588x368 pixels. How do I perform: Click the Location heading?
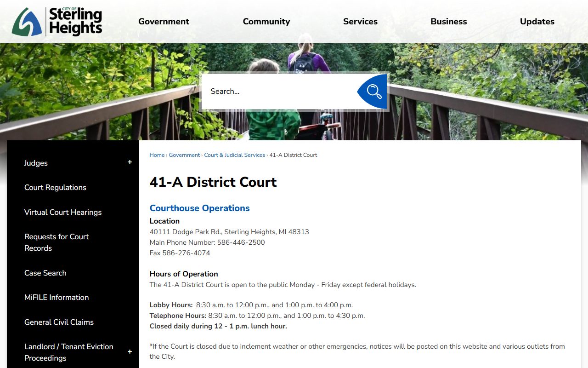(164, 221)
